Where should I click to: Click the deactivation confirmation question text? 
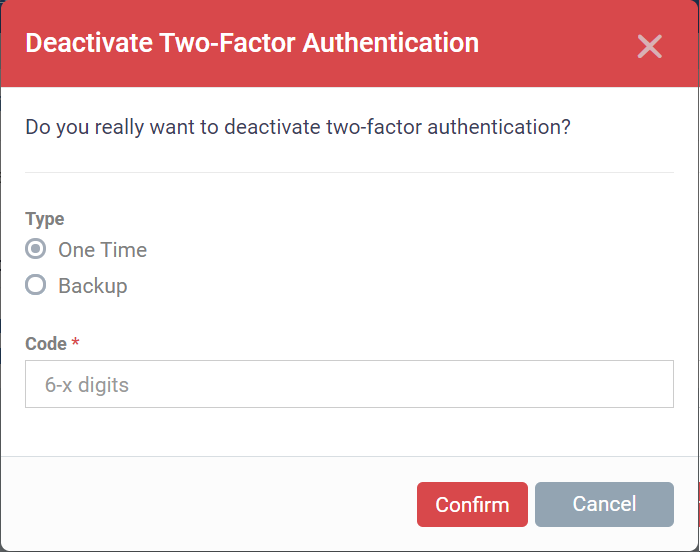tap(297, 128)
